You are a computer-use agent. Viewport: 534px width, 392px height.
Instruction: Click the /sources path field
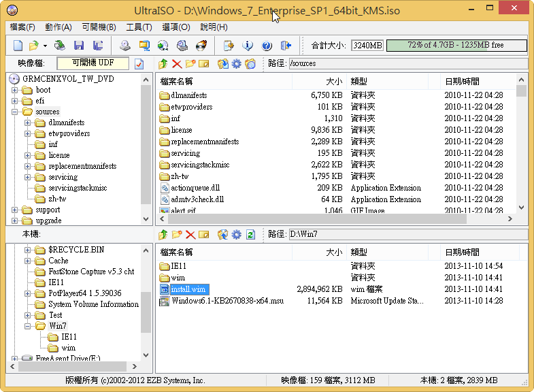[408, 63]
